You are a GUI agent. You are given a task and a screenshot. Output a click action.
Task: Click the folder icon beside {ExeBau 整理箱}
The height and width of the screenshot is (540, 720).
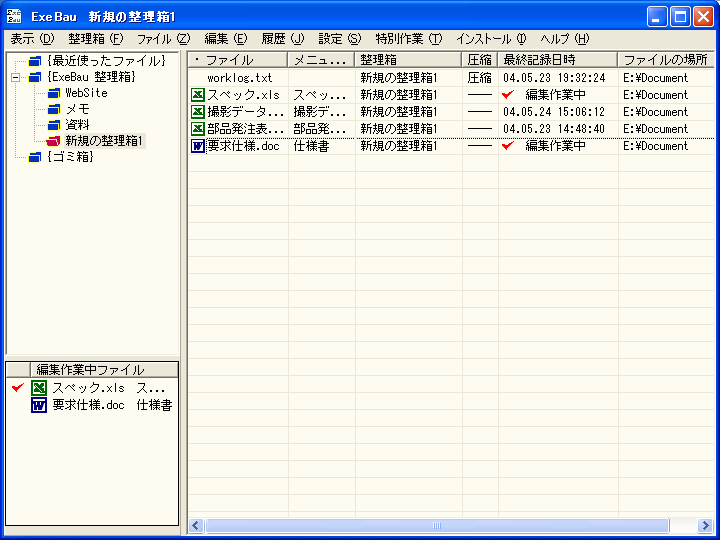click(x=35, y=77)
